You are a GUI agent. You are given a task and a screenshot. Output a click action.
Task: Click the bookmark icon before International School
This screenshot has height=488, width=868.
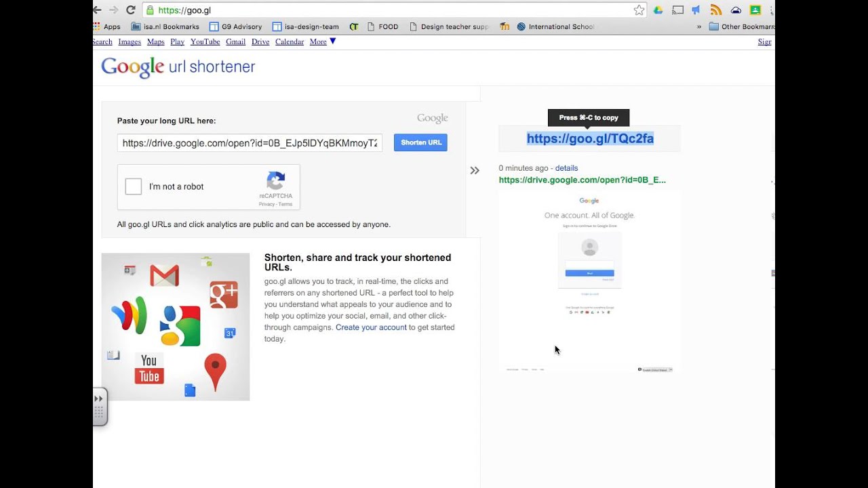(x=504, y=27)
